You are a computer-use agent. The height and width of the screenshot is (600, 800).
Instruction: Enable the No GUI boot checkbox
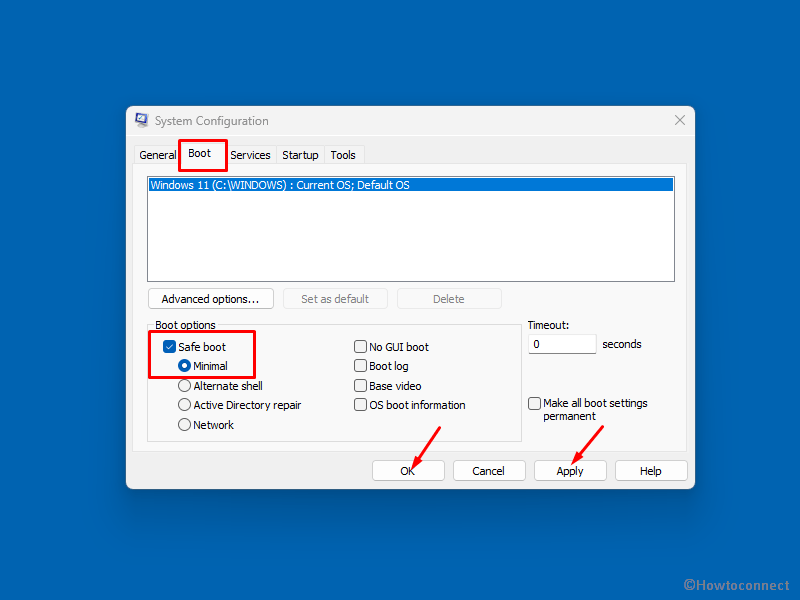[360, 347]
